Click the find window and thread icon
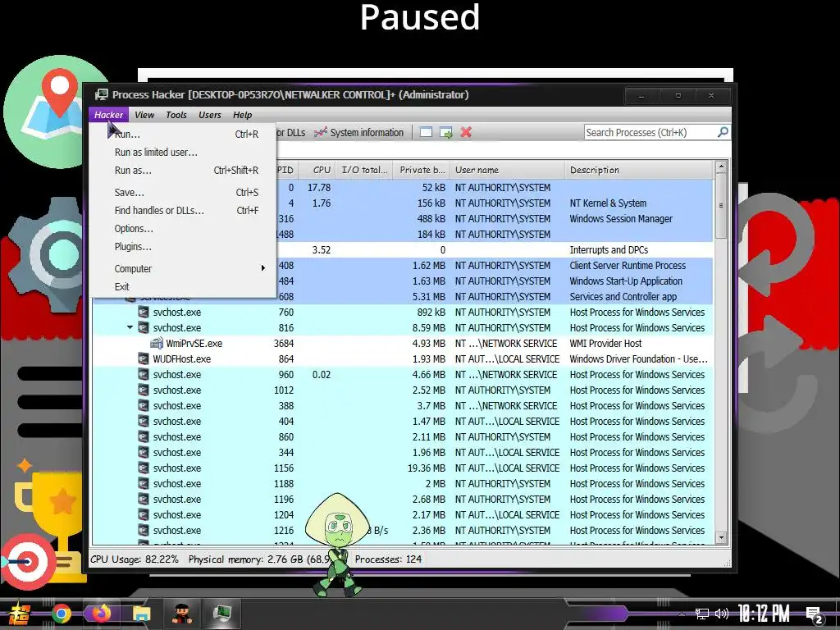This screenshot has width=840, height=630. [x=445, y=132]
